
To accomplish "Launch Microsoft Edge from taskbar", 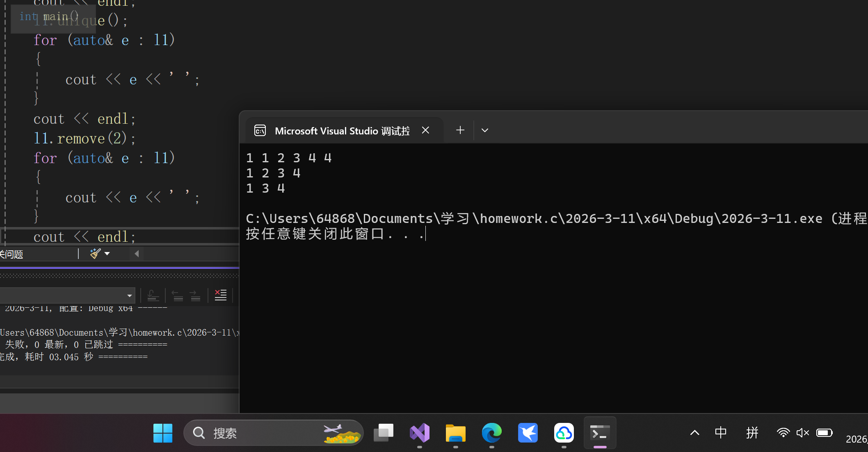I will (491, 433).
